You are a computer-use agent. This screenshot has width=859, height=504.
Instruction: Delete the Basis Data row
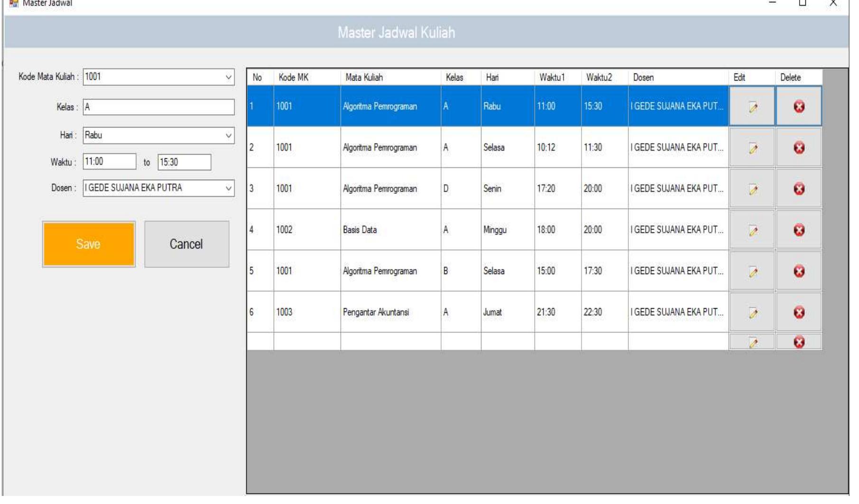coord(799,230)
